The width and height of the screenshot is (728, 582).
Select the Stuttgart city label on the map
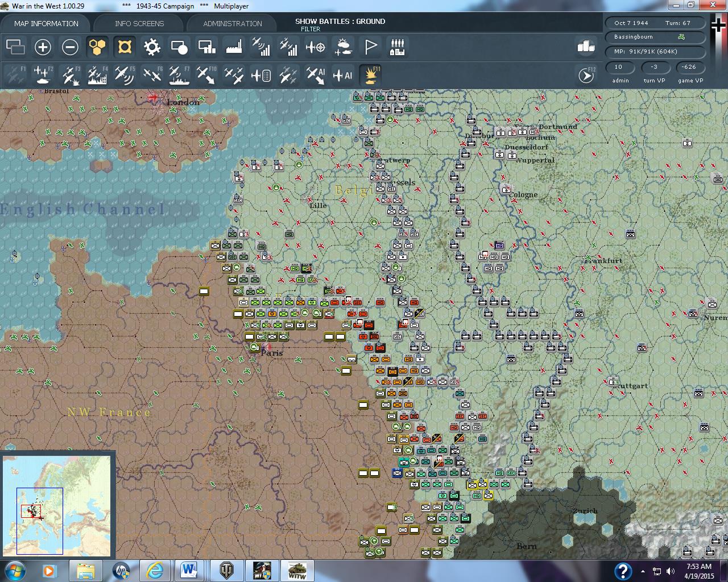coord(630,385)
